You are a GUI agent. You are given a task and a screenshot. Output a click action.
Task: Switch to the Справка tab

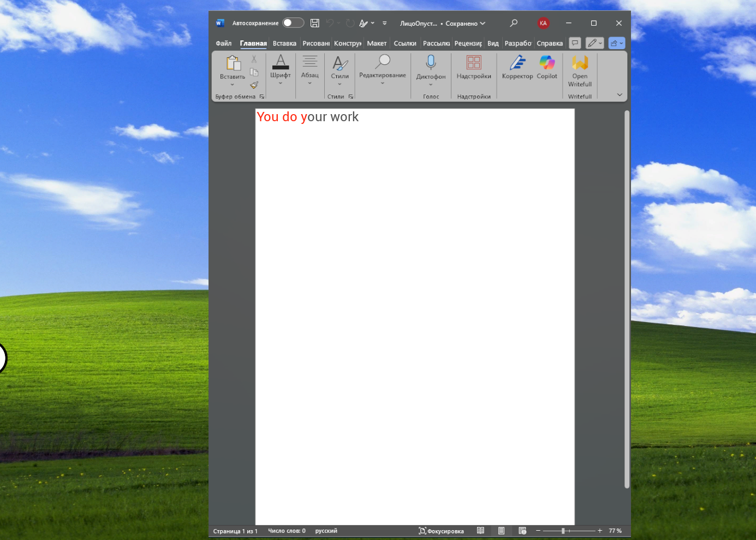(x=550, y=43)
